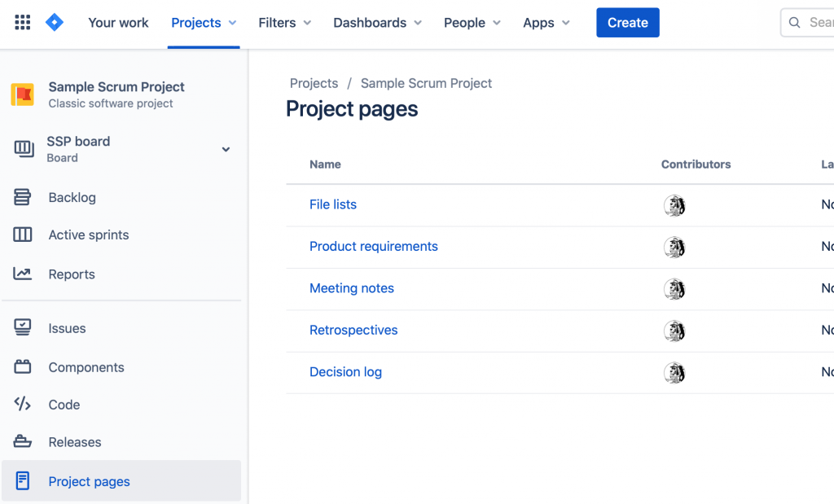Open the Code sidebar item
834x504 pixels.
click(121, 405)
